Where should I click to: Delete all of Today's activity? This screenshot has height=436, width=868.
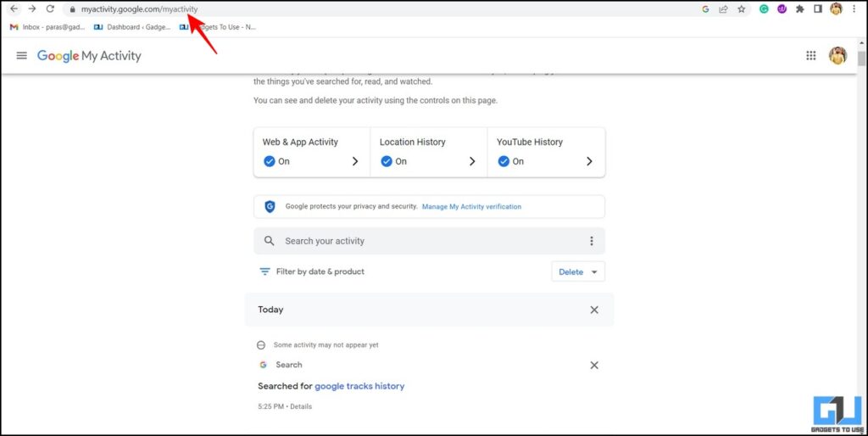594,310
